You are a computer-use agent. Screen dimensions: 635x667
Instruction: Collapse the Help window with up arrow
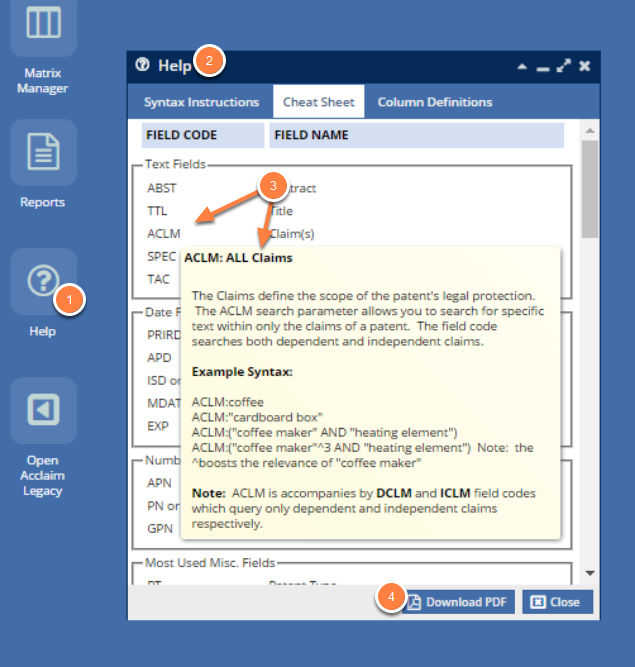(522, 67)
